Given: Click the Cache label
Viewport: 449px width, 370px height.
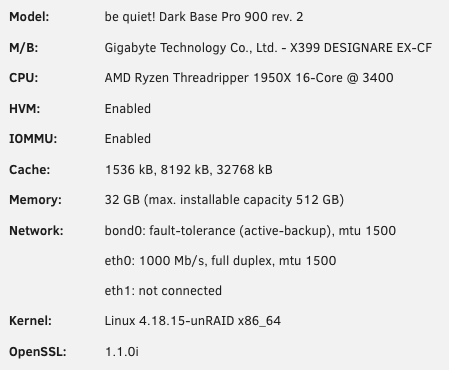Looking at the screenshot, I should tap(30, 170).
